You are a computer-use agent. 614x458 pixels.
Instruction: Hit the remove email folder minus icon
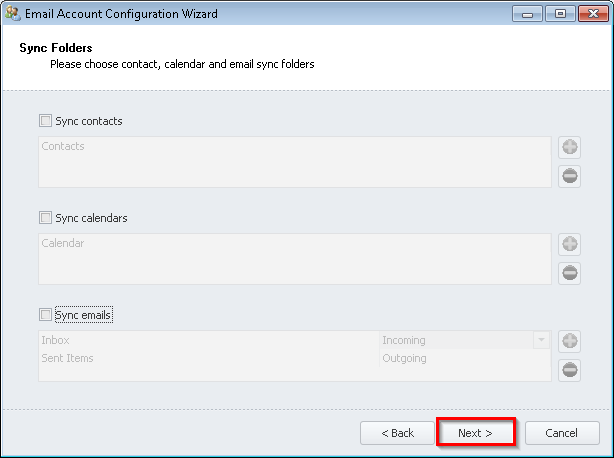click(570, 370)
